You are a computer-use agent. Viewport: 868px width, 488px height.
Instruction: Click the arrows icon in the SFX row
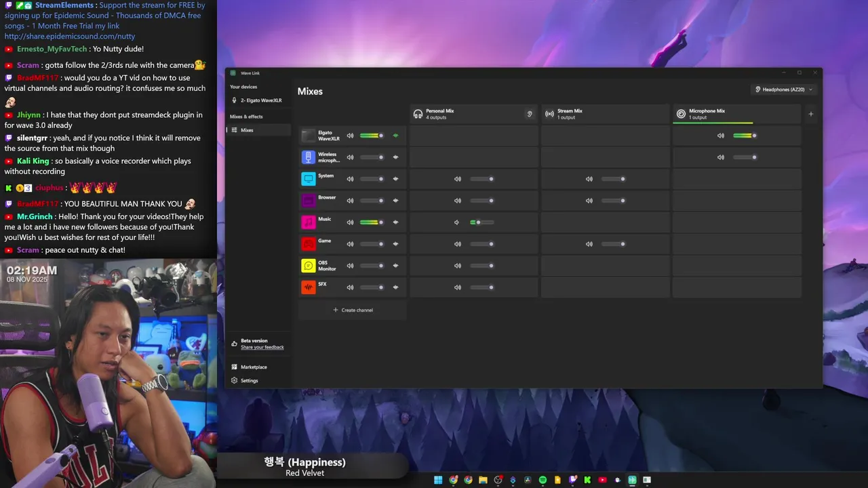[x=395, y=287]
